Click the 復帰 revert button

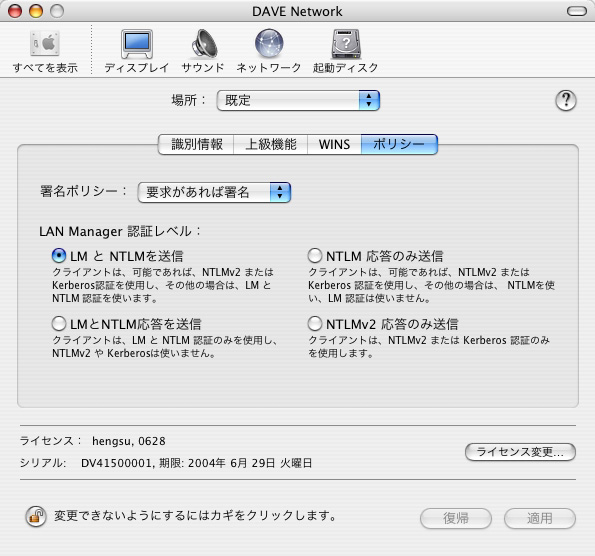pyautogui.click(x=456, y=518)
